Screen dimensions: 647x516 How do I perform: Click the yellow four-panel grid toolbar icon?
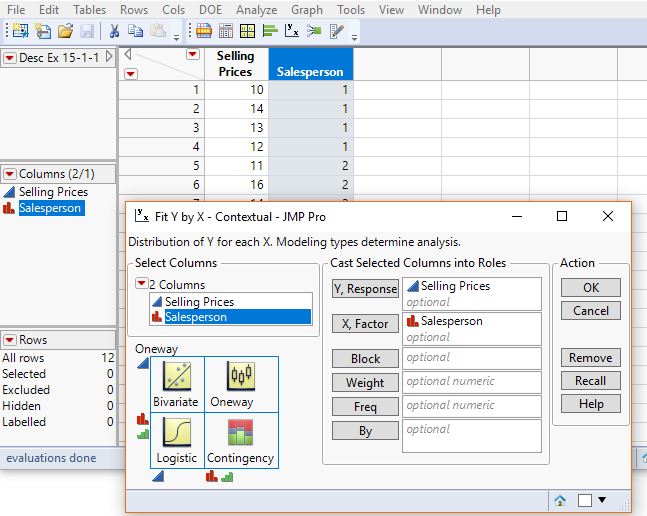click(248, 31)
